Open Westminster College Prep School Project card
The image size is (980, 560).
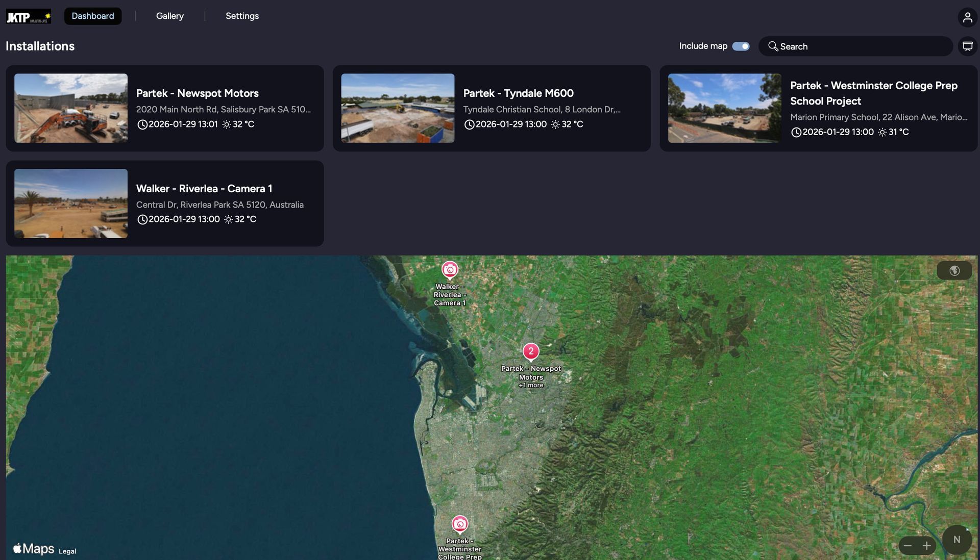tap(873, 93)
